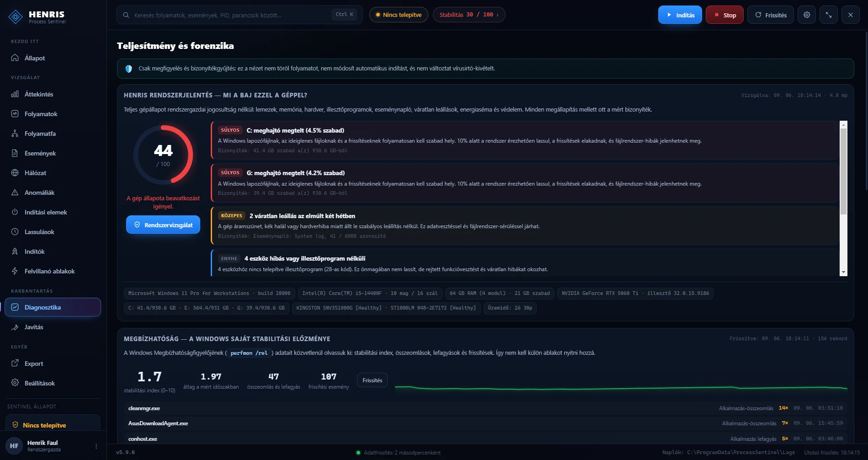Click the Lassulások clock icon
Image resolution: width=868 pixels, height=460 pixels.
pos(15,232)
